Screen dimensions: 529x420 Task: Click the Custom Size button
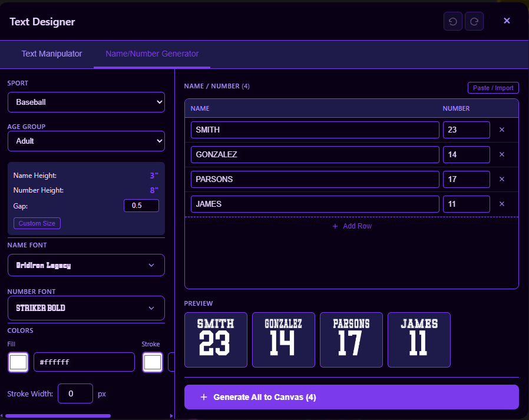[x=37, y=223]
